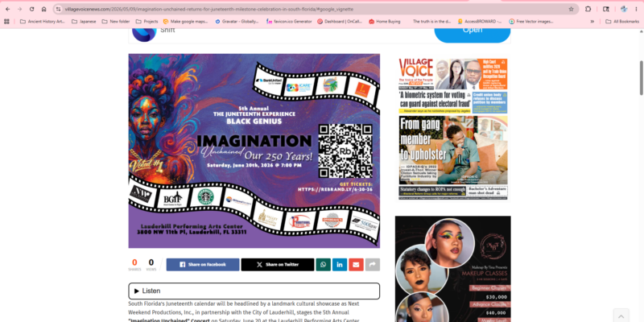Click the page vertical scrollbar thumb
Image resolution: width=644 pixels, height=322 pixels.
[x=641, y=78]
